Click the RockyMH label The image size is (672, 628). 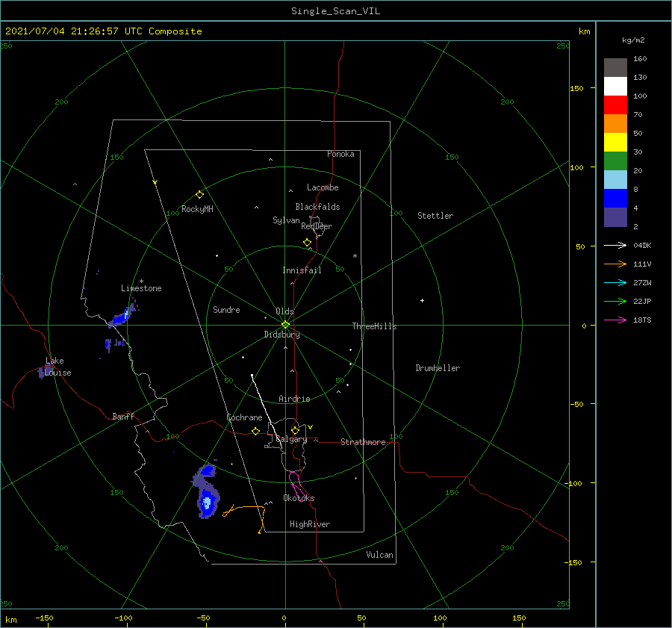[197, 209]
